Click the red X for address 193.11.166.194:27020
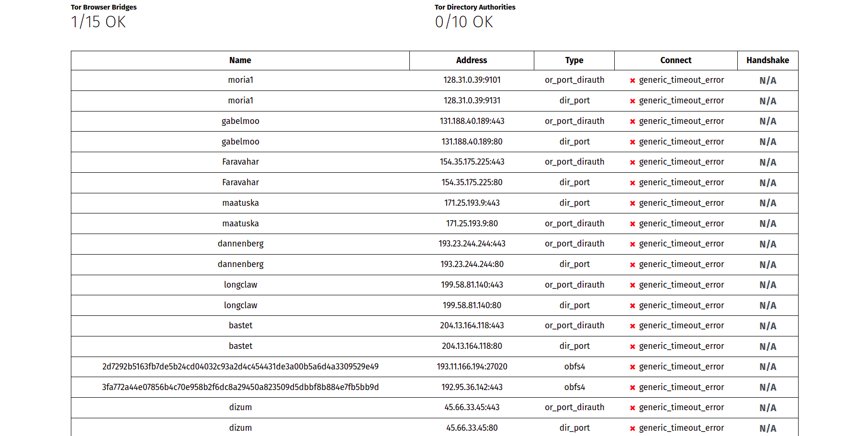 pos(632,367)
